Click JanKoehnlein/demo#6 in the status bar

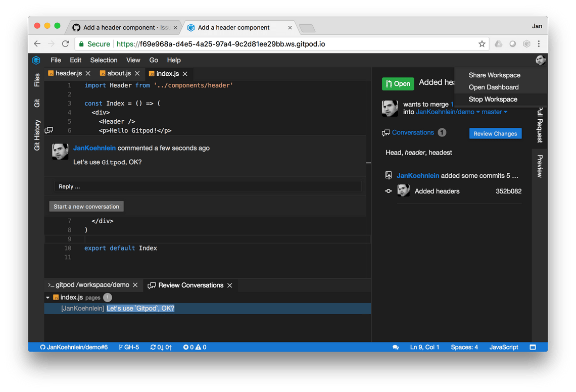(x=73, y=347)
